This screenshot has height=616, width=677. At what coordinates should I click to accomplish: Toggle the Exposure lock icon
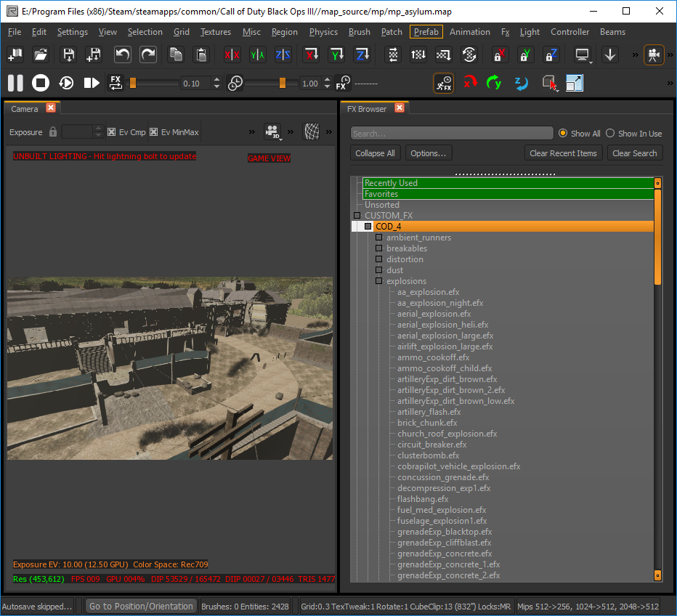coord(53,131)
